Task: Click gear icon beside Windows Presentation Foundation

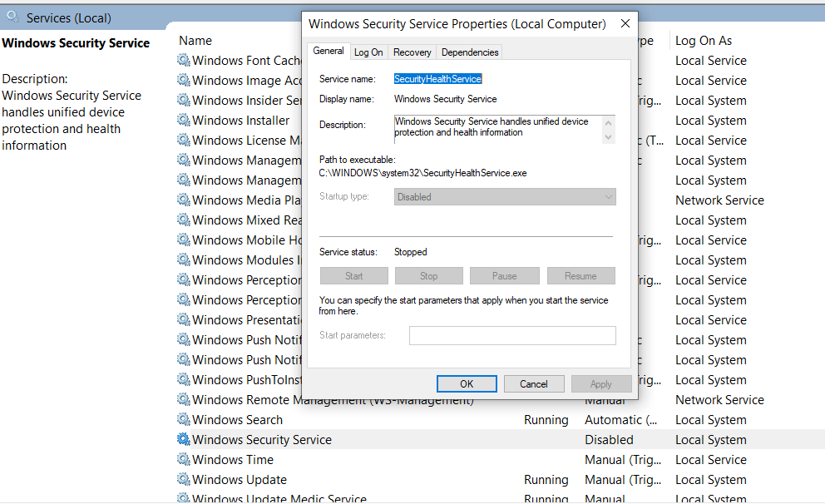Action: point(183,319)
